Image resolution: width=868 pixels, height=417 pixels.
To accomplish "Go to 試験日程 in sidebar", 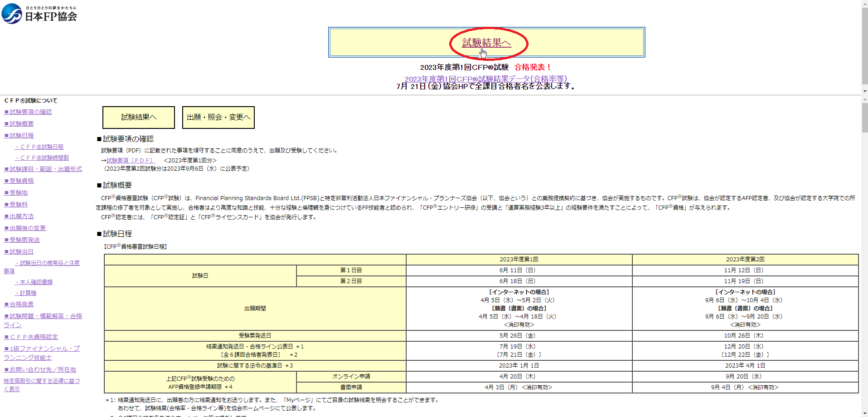I will click(19, 136).
